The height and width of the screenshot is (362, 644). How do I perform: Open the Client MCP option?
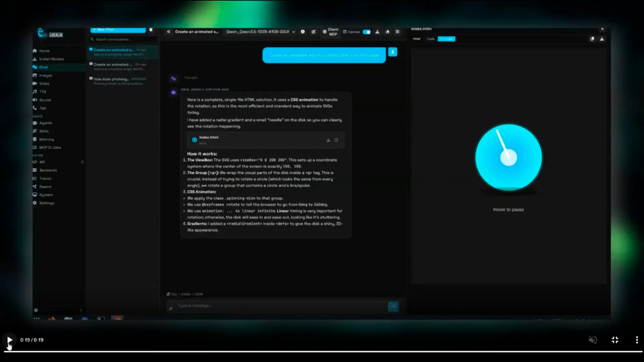click(x=330, y=32)
